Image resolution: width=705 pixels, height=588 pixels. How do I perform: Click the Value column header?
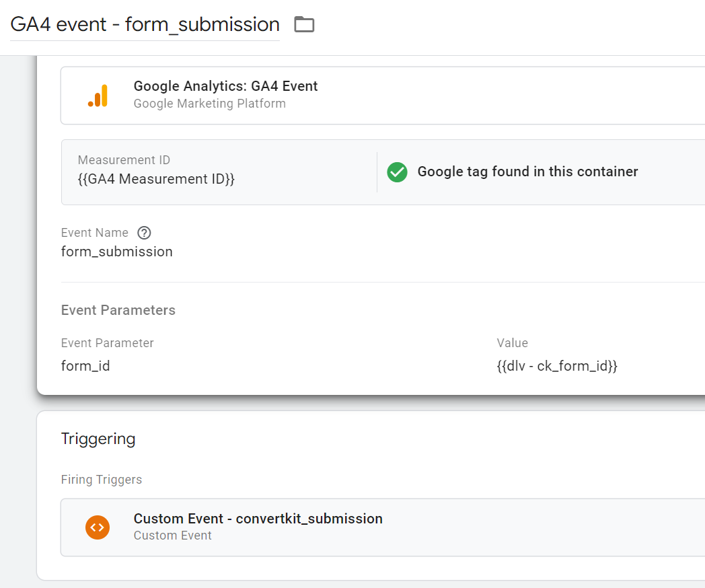(x=512, y=343)
